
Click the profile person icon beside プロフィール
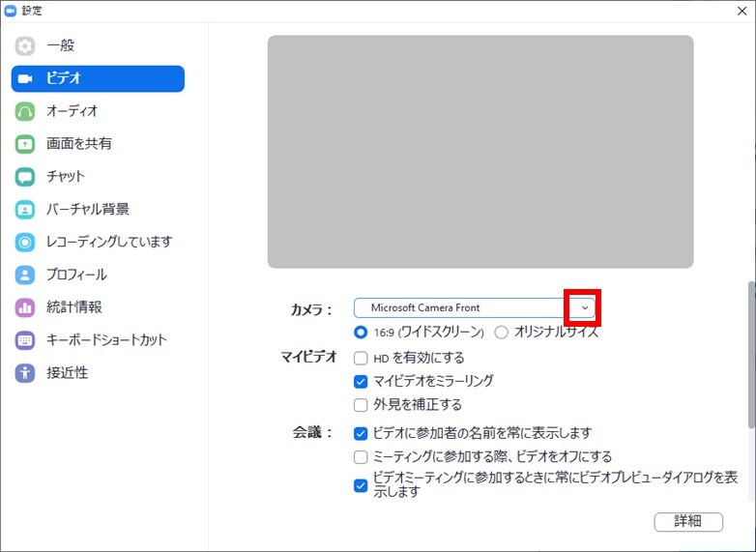(24, 275)
